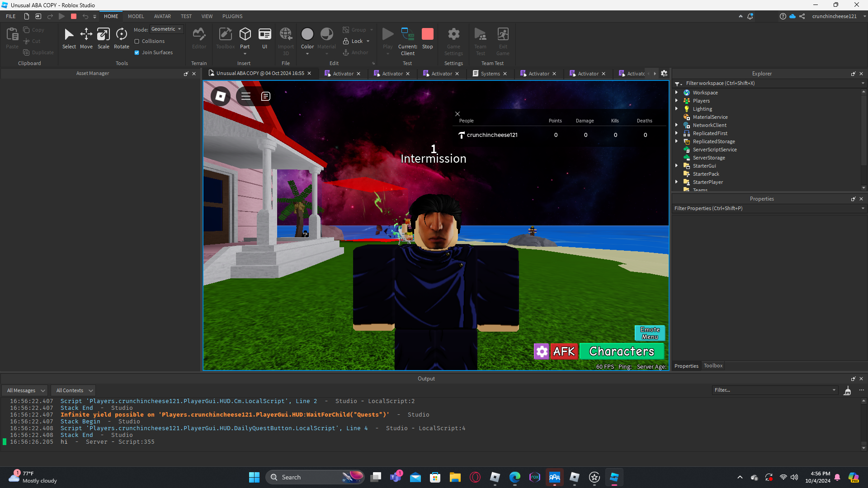Choose the Scale tool
This screenshot has height=488, width=868.
(x=104, y=38)
